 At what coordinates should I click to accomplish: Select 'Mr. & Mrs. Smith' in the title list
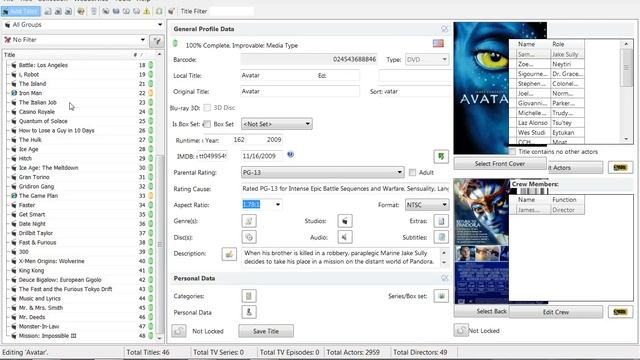40,308
